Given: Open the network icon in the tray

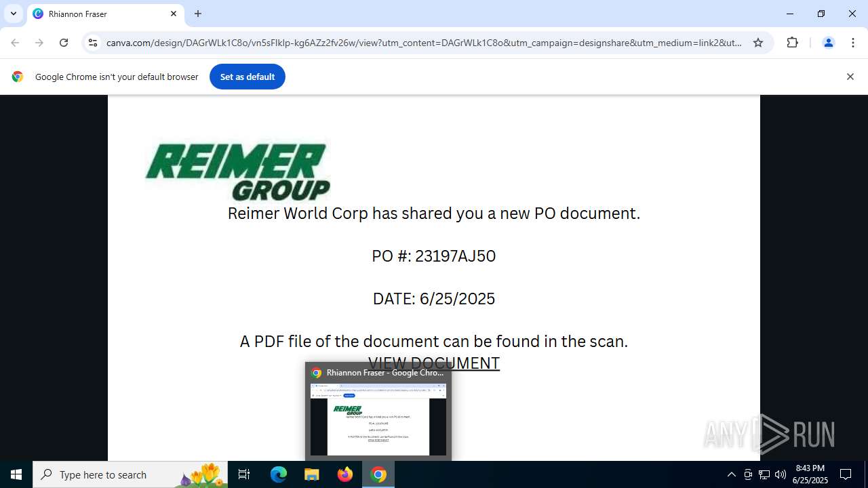Looking at the screenshot, I should [x=764, y=474].
